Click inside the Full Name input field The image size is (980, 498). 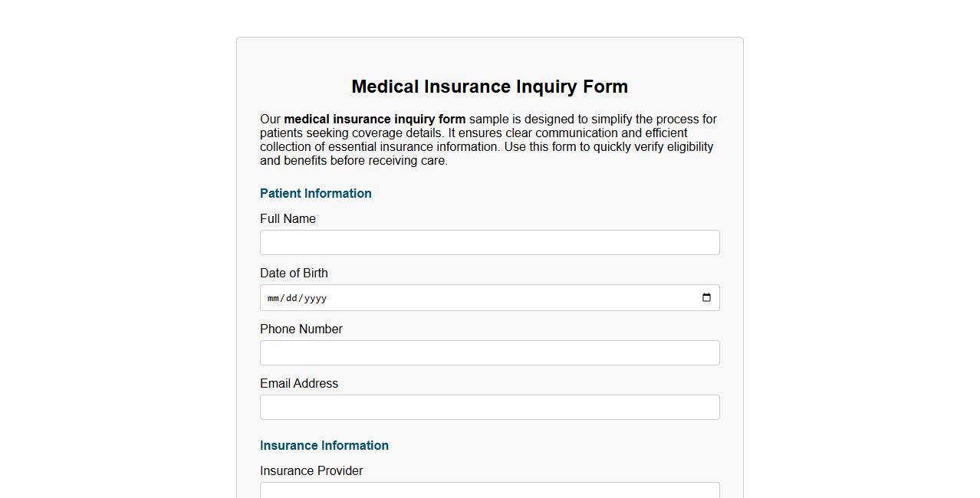(489, 242)
